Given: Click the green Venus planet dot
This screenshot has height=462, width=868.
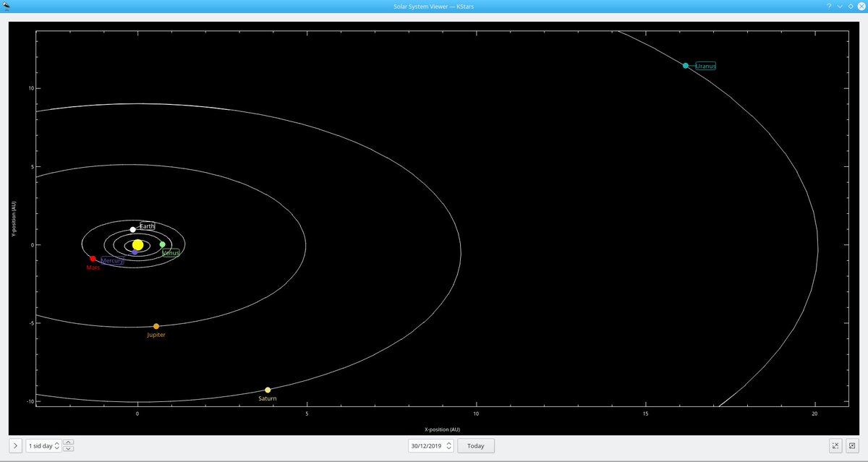Looking at the screenshot, I should coord(162,244).
